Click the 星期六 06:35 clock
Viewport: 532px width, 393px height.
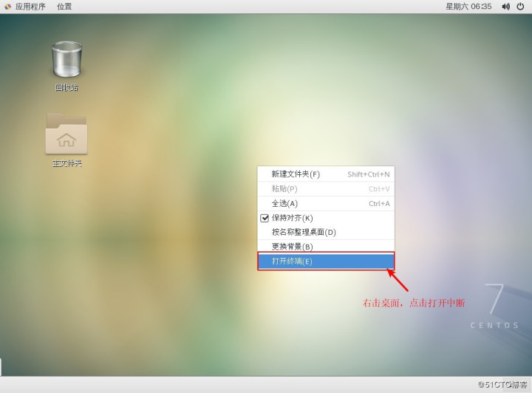tap(468, 7)
